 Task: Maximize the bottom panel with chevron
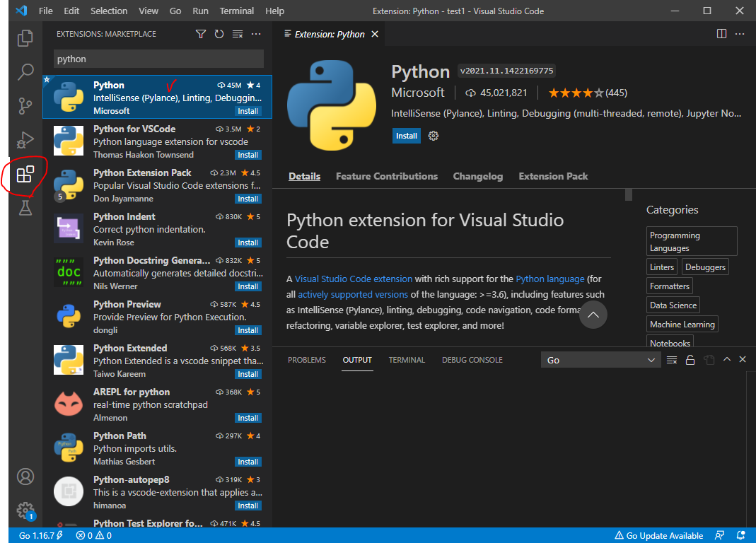pos(726,359)
